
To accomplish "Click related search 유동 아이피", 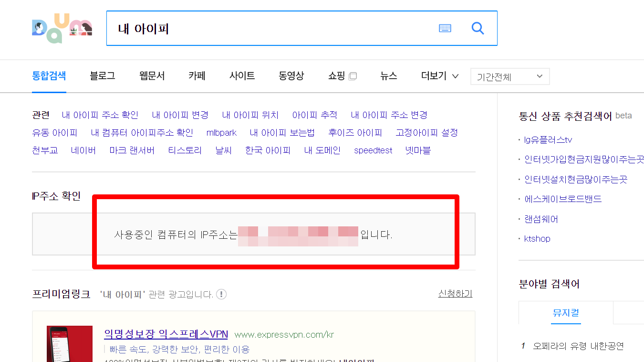I will (54, 133).
